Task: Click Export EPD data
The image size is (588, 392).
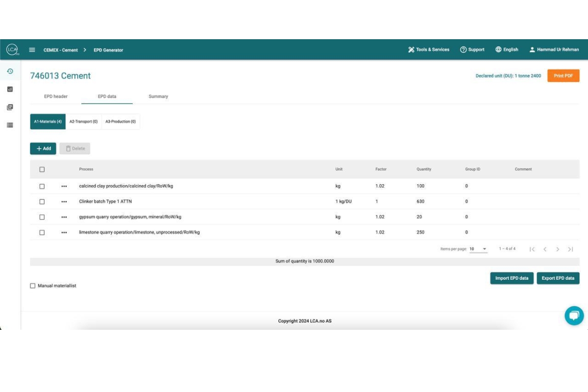Action: point(558,278)
